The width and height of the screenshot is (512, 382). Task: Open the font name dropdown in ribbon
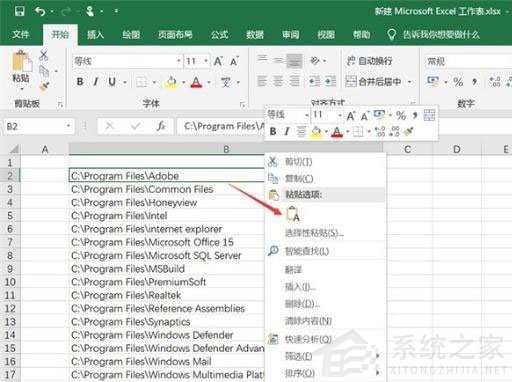179,61
